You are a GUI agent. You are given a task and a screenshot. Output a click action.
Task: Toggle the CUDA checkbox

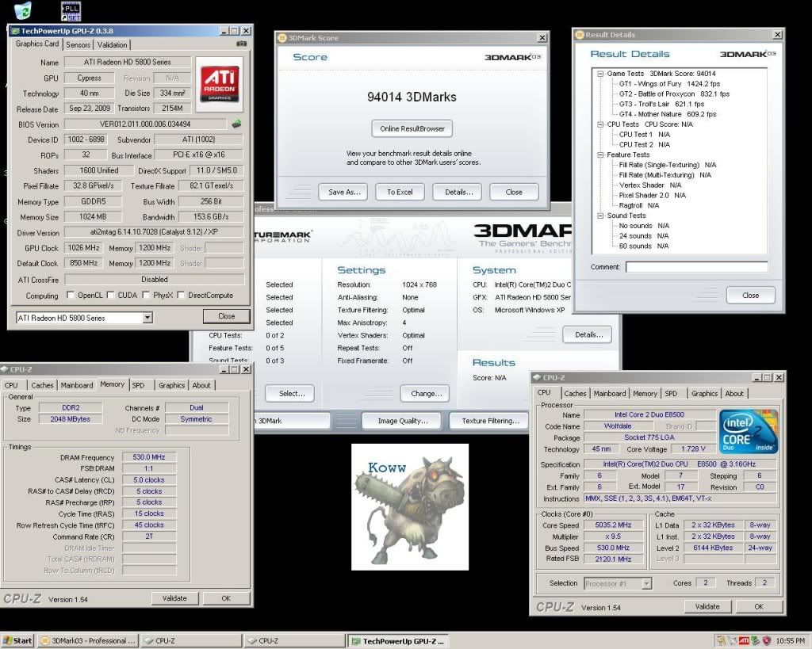click(111, 296)
